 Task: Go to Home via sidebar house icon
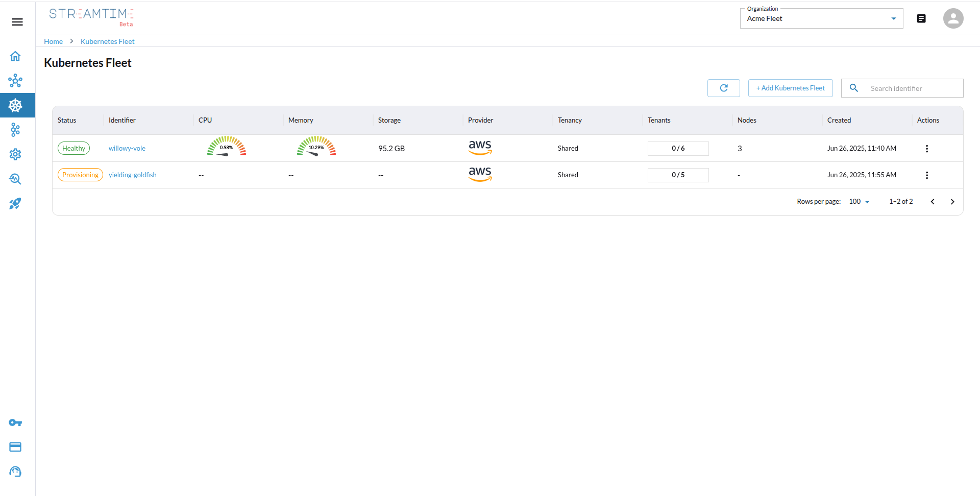click(x=15, y=56)
